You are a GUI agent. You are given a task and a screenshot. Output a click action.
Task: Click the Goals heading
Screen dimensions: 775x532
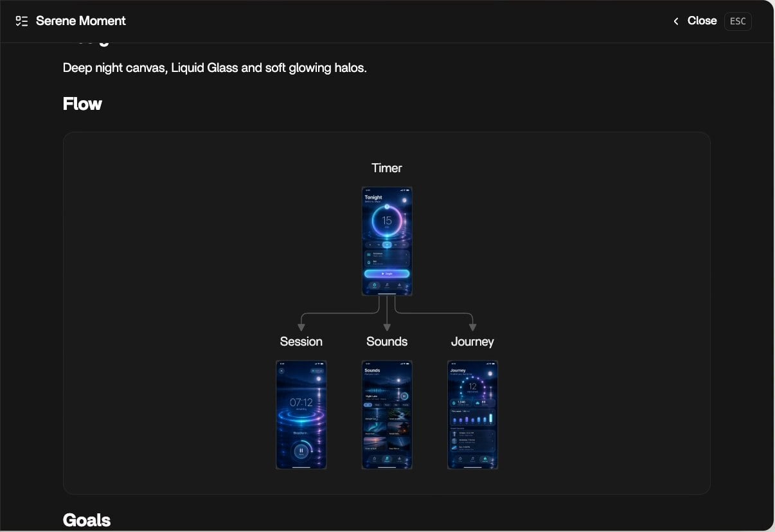coord(87,520)
